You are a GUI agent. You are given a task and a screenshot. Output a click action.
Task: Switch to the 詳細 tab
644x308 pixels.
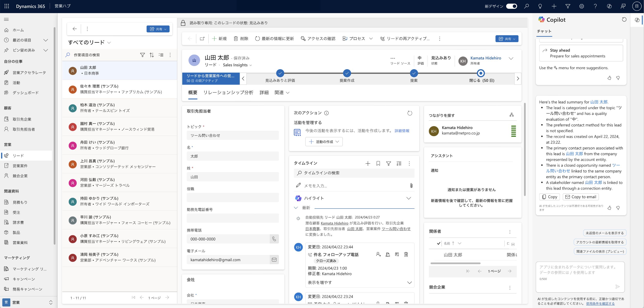coord(264,93)
